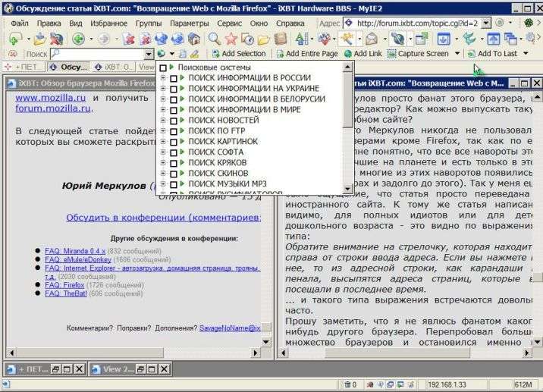Open Favorites via the star icon

[x=232, y=39]
